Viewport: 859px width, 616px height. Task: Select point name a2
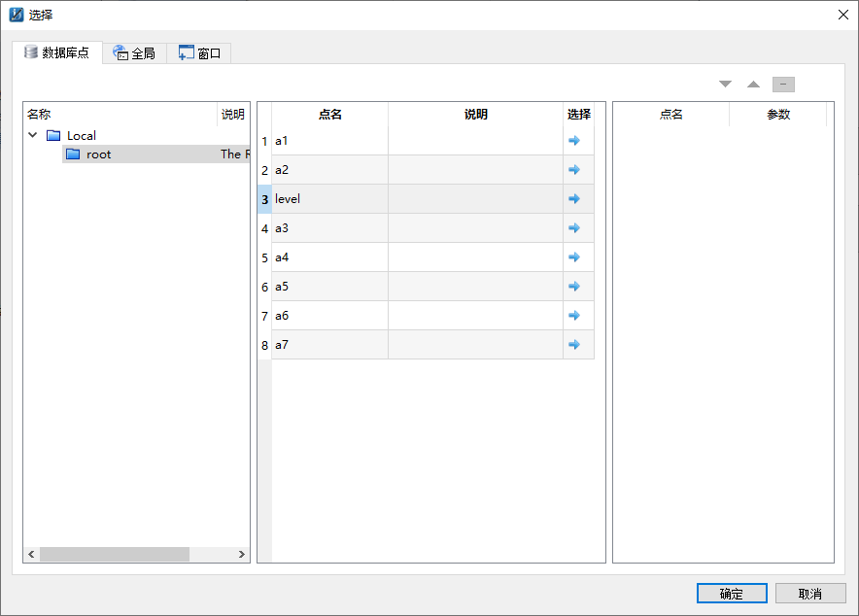(x=329, y=170)
